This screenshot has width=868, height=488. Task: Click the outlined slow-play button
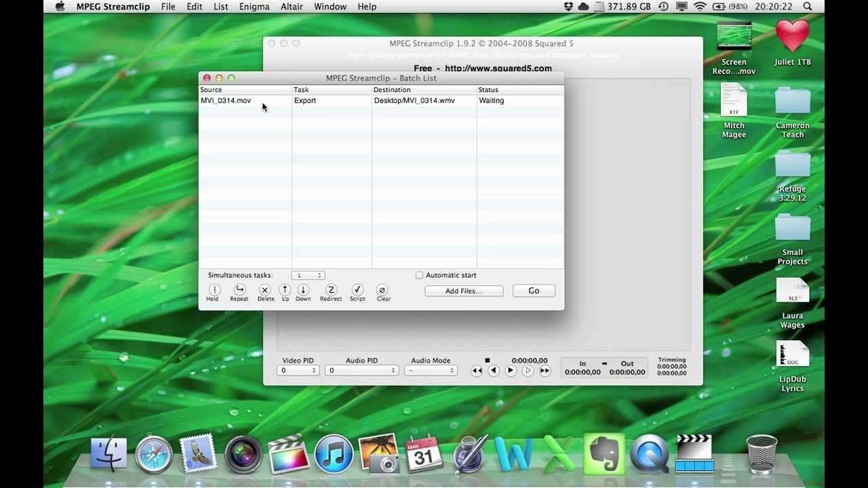pos(528,371)
